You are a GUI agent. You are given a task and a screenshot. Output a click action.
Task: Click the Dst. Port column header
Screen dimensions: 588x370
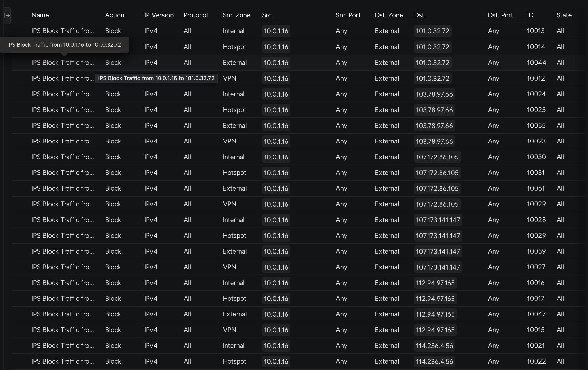[500, 15]
